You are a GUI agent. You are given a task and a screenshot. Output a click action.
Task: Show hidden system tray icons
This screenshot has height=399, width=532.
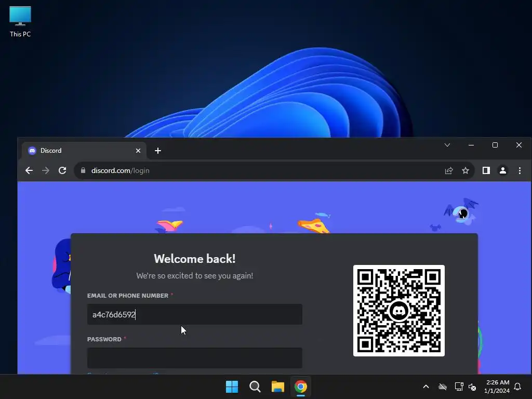(426, 387)
